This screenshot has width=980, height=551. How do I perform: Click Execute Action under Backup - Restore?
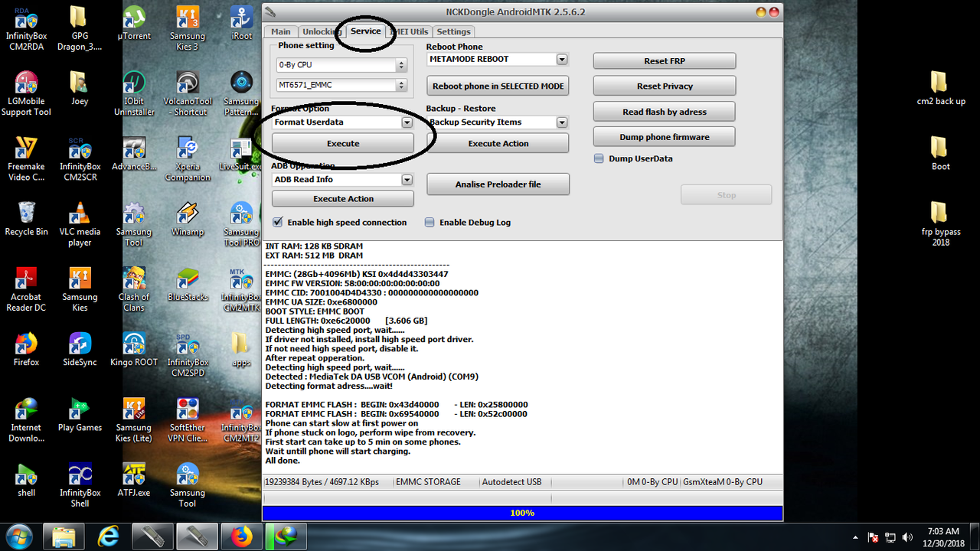click(498, 143)
